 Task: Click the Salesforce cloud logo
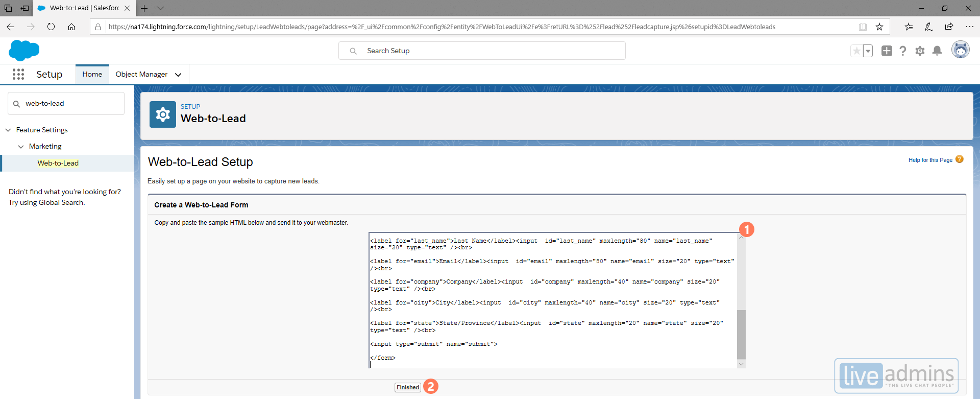point(24,51)
